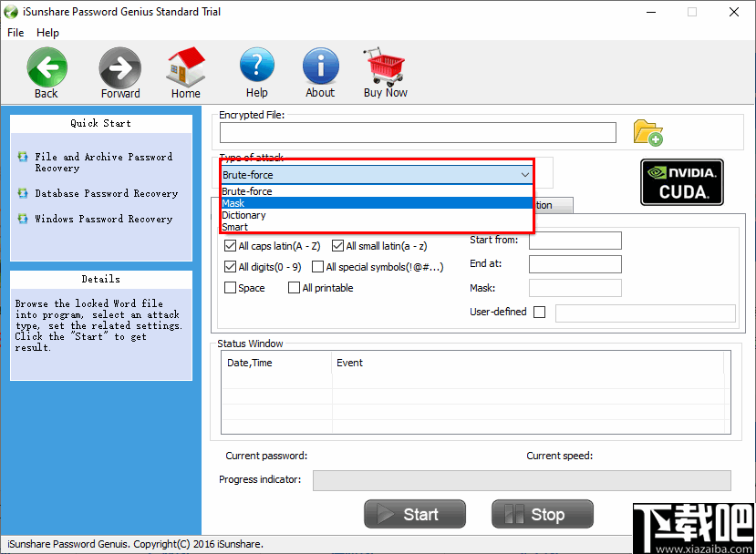Select Smart from the attack list
Viewport: 756px width, 554px height.
377,227
